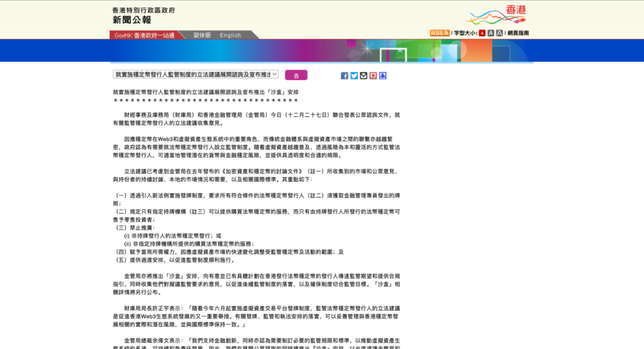644x349 pixels.
Task: Share the press release on Twitter
Action: 353,75
